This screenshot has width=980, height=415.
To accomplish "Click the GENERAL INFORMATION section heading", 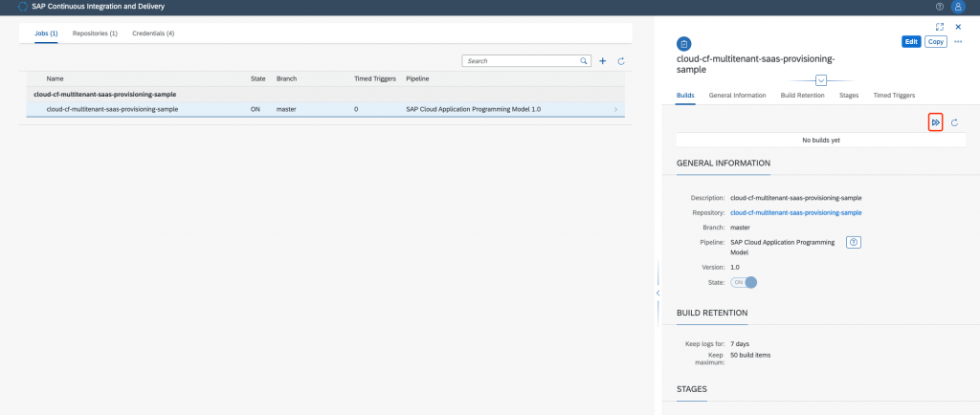I will (x=724, y=163).
